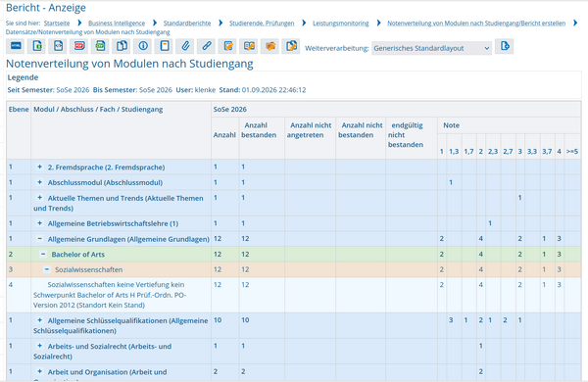Click the single document with pencil icon

227,46
